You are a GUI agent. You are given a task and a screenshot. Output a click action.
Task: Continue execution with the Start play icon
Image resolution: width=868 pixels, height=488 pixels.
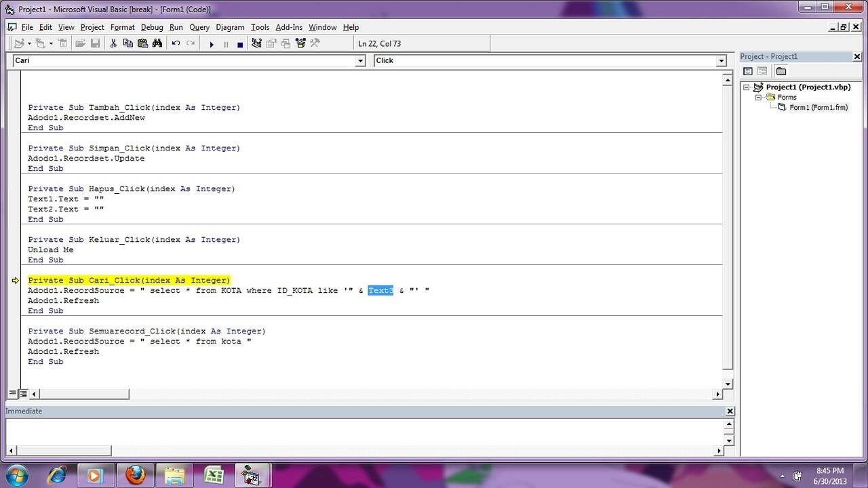tap(211, 44)
